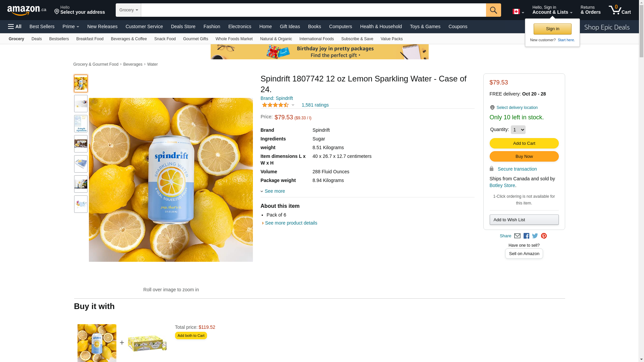Expand the star rating breakdown popover

click(x=293, y=105)
